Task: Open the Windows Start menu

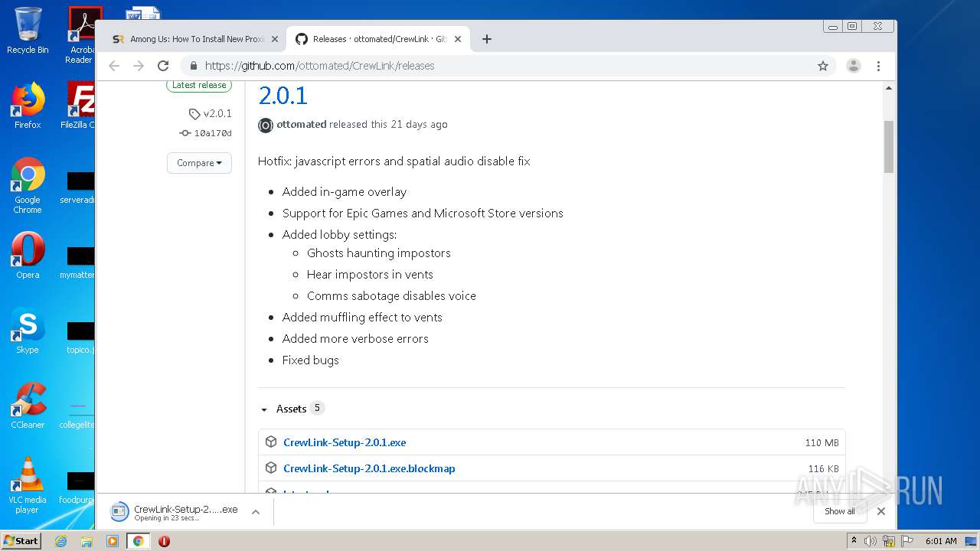Action: point(21,541)
